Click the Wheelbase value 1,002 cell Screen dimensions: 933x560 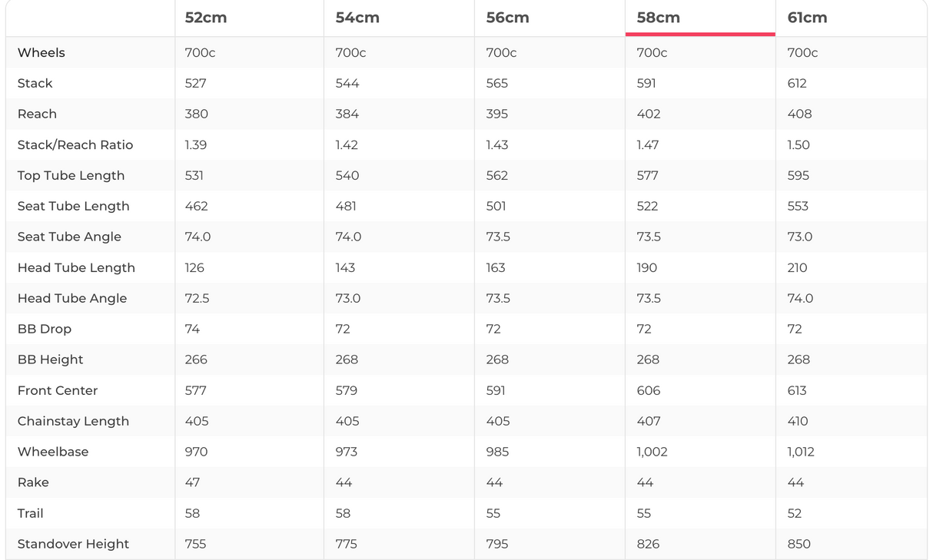point(652,452)
